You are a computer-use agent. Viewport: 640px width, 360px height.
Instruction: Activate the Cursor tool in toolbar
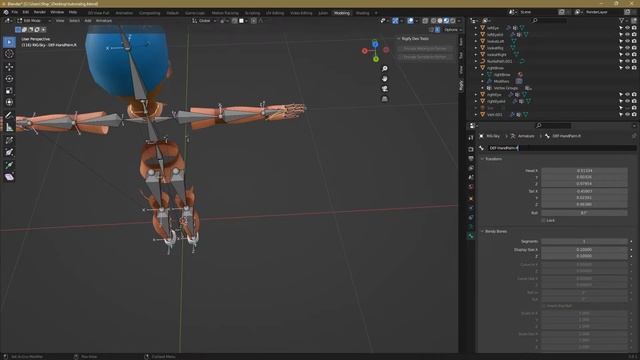tap(9, 54)
